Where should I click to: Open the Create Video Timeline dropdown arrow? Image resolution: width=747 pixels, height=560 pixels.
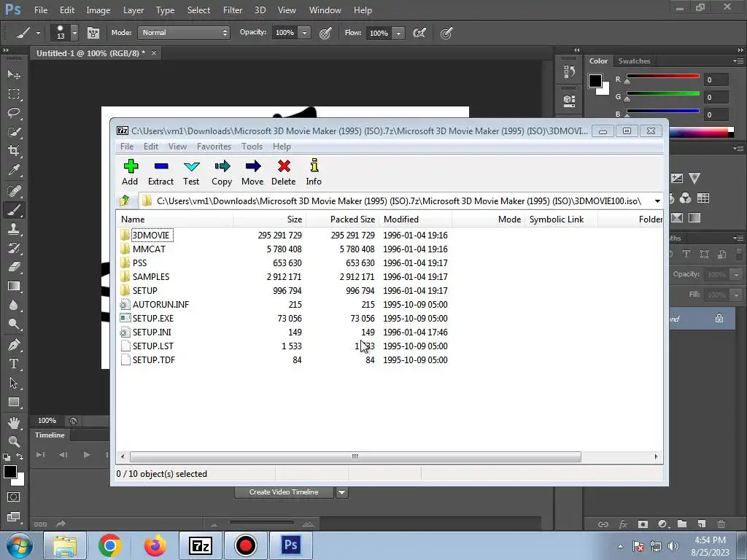341,492
